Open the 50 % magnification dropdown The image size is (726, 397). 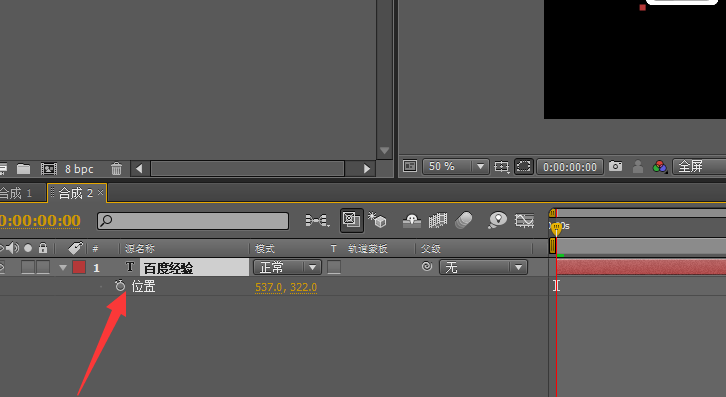click(455, 166)
